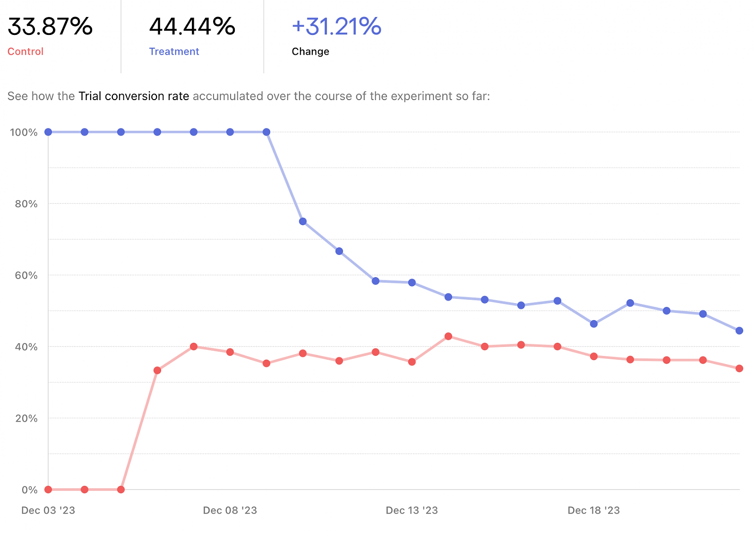Click the Dec 13 '23 axis label
Image resolution: width=756 pixels, height=533 pixels.
tap(412, 510)
